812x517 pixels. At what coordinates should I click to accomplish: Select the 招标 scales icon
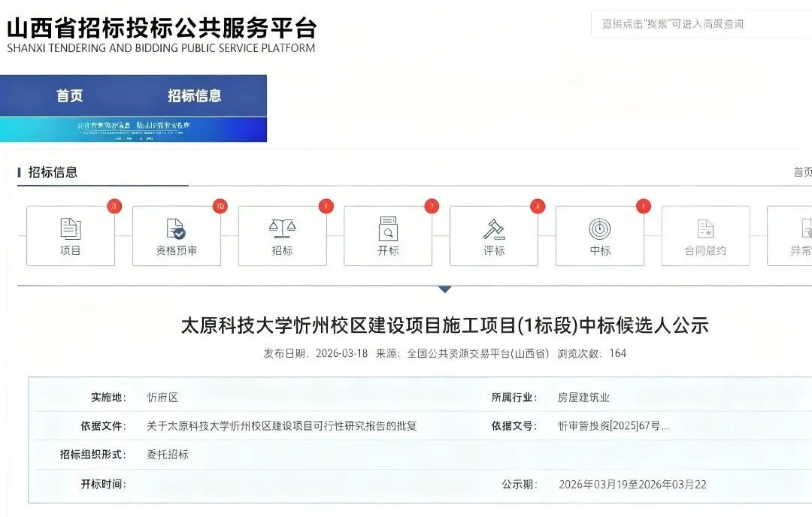click(282, 228)
